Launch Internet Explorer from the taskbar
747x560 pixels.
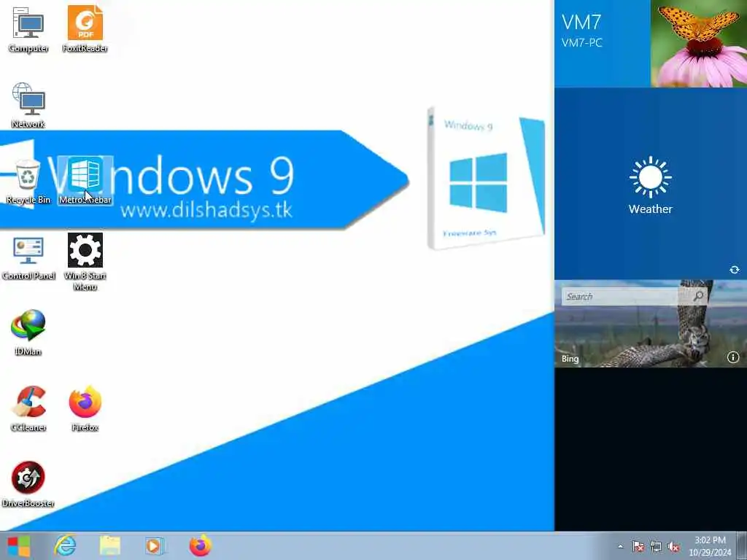pos(65,545)
